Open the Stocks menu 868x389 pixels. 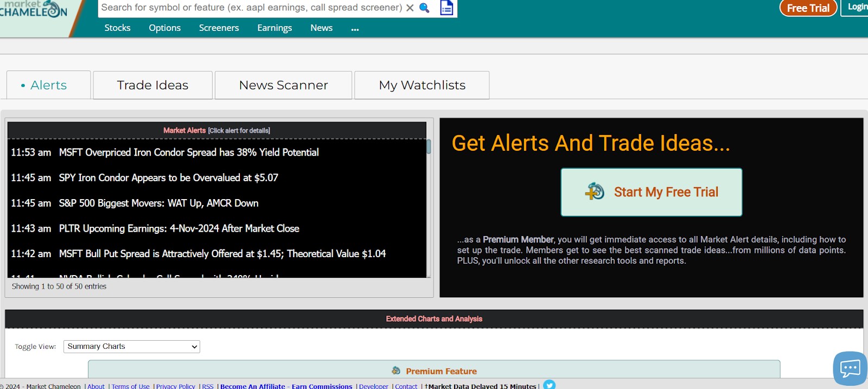coord(118,28)
